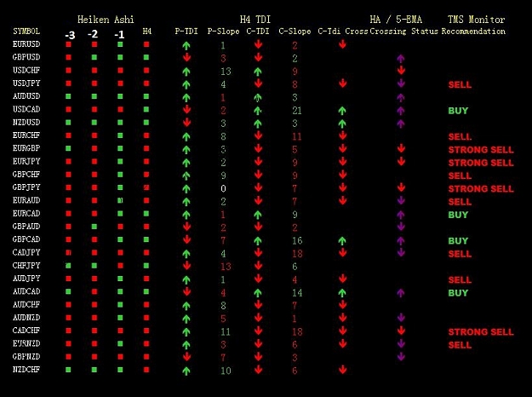
Task: Click the USDCHF red HA/5-EMA crossing down arrow
Action: [x=401, y=71]
